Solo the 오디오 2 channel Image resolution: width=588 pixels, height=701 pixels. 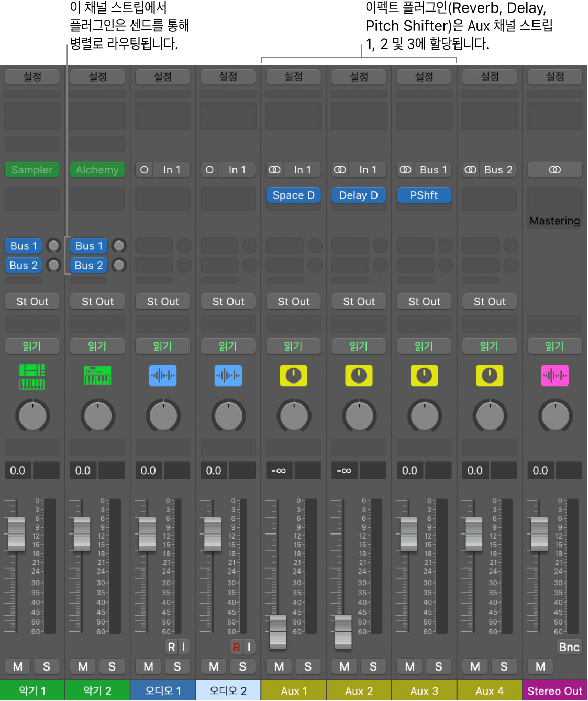(x=243, y=666)
